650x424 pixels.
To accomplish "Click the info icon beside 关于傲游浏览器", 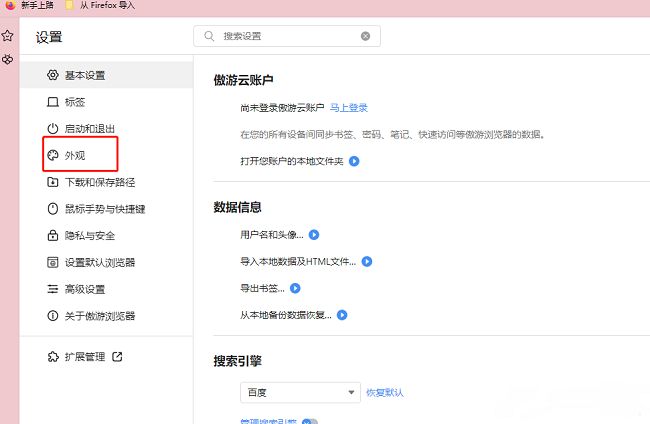I will 53,316.
